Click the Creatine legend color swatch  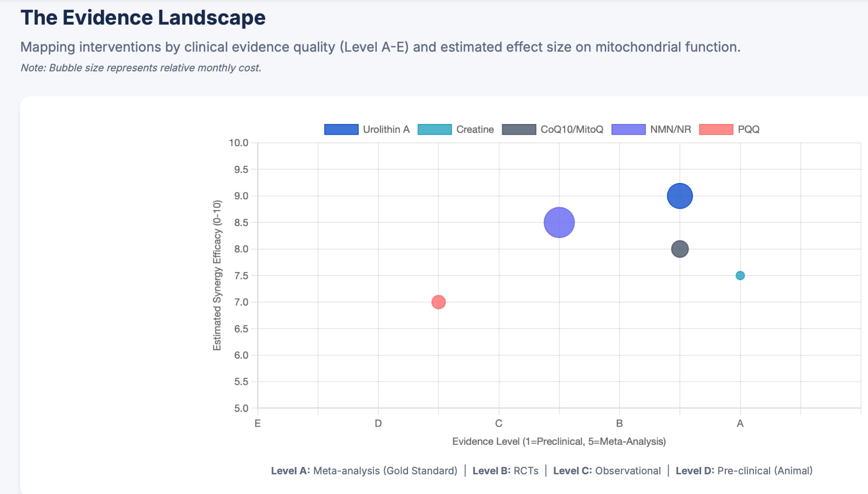click(434, 129)
